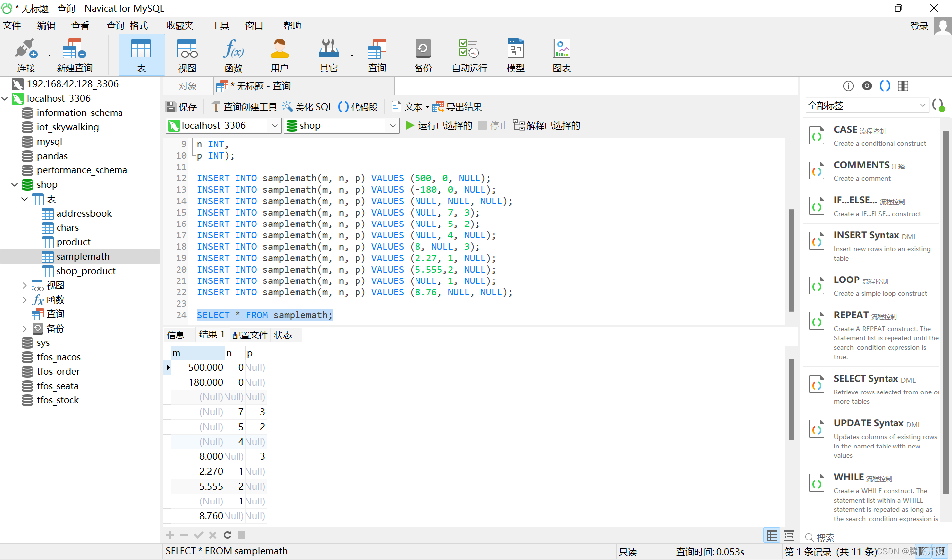Click the snippet panel vertical scrollbar
This screenshot has height=560, width=952.
[x=945, y=312]
